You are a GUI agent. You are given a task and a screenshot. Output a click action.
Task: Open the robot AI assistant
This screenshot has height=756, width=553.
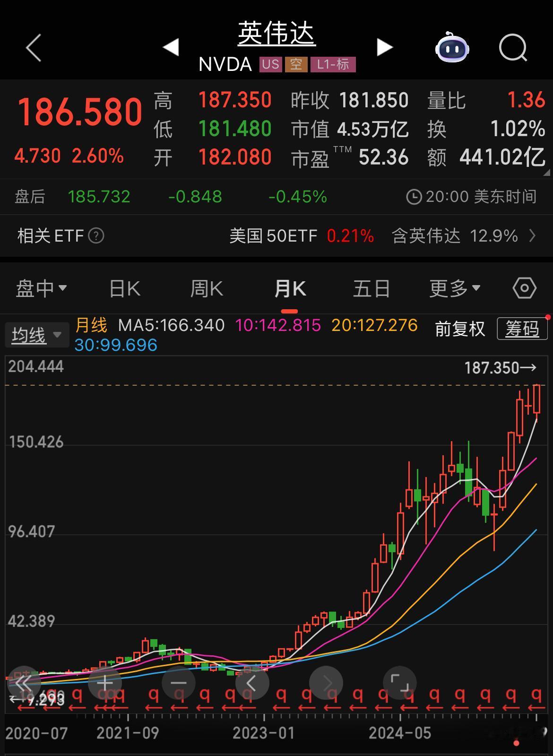pyautogui.click(x=452, y=47)
